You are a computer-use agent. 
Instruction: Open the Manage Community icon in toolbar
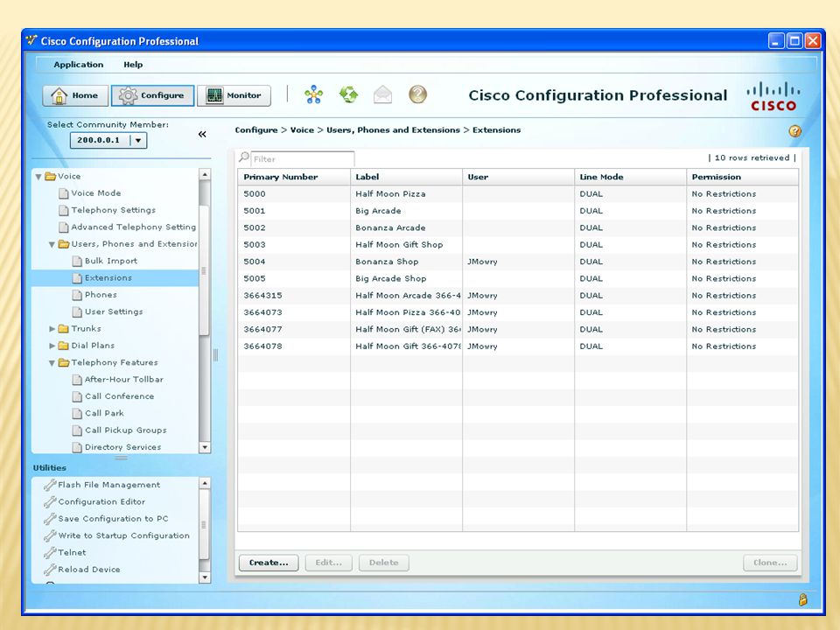[x=313, y=94]
